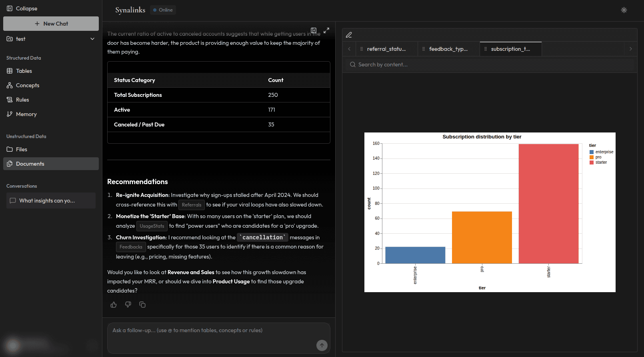This screenshot has width=644, height=357.
Task: Open the Memory section in sidebar
Action: click(x=26, y=114)
